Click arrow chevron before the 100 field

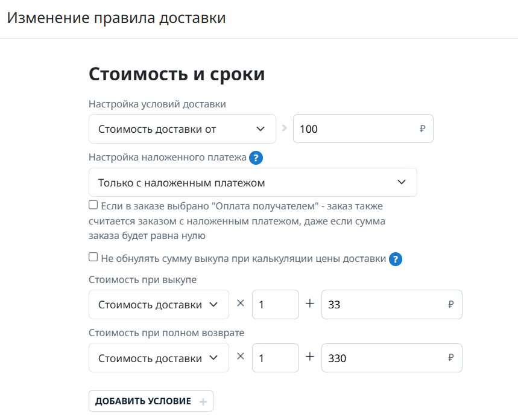pos(285,128)
